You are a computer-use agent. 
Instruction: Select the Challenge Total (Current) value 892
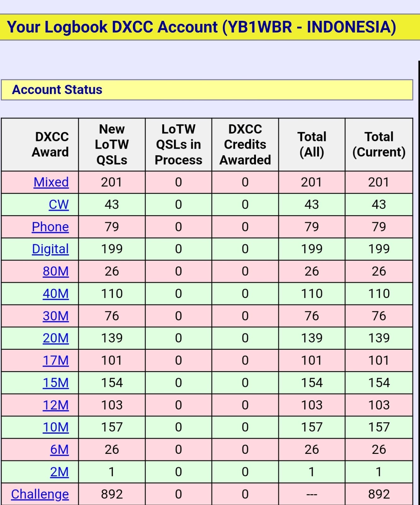[x=379, y=494]
